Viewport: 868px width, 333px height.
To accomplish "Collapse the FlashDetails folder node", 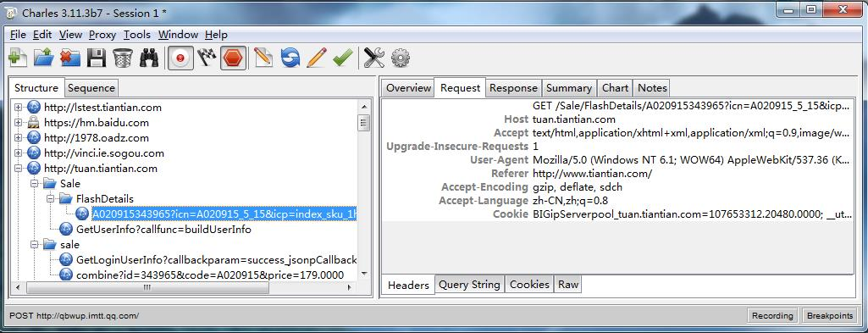I will pyautogui.click(x=50, y=198).
